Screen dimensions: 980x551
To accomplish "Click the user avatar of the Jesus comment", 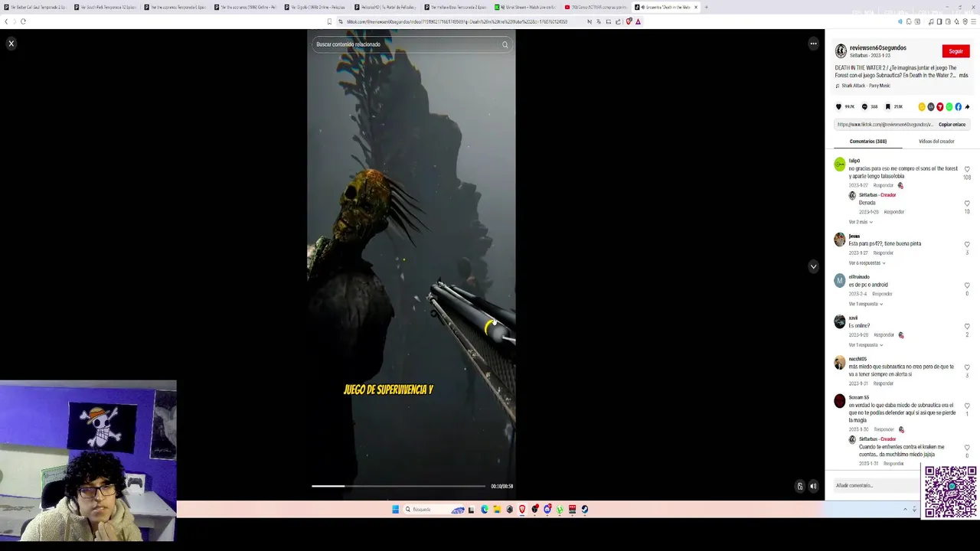I will 840,240.
